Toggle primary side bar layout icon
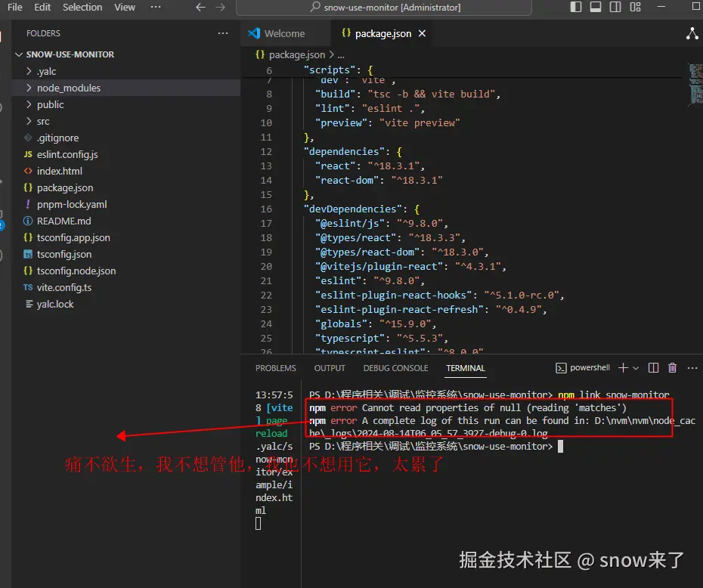Image resolution: width=703 pixels, height=588 pixels. tap(576, 7)
